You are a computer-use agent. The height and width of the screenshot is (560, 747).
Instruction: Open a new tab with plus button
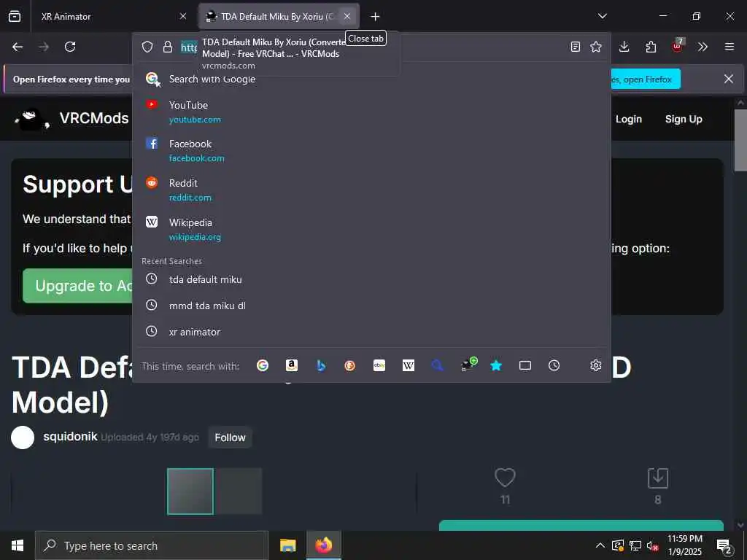tap(376, 17)
